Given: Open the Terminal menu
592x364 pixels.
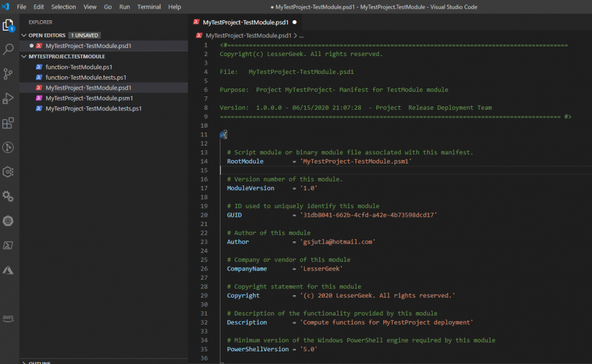Looking at the screenshot, I should click(149, 7).
